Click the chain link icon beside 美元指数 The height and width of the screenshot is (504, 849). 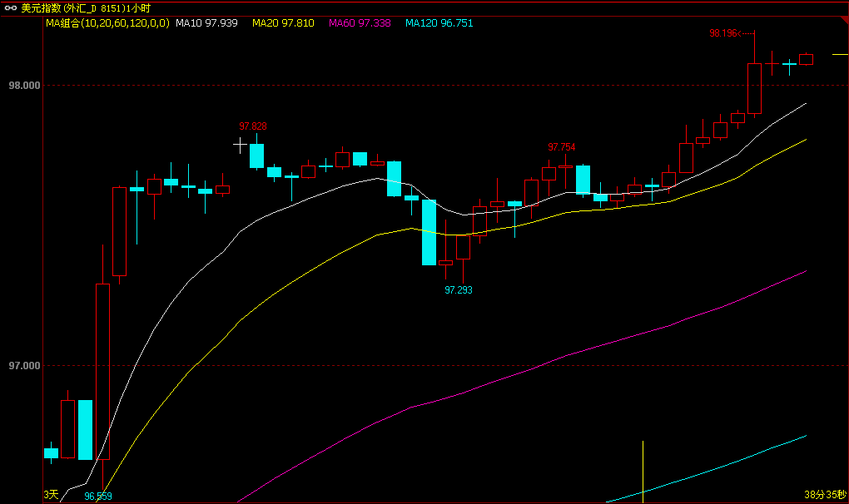pyautogui.click(x=10, y=8)
